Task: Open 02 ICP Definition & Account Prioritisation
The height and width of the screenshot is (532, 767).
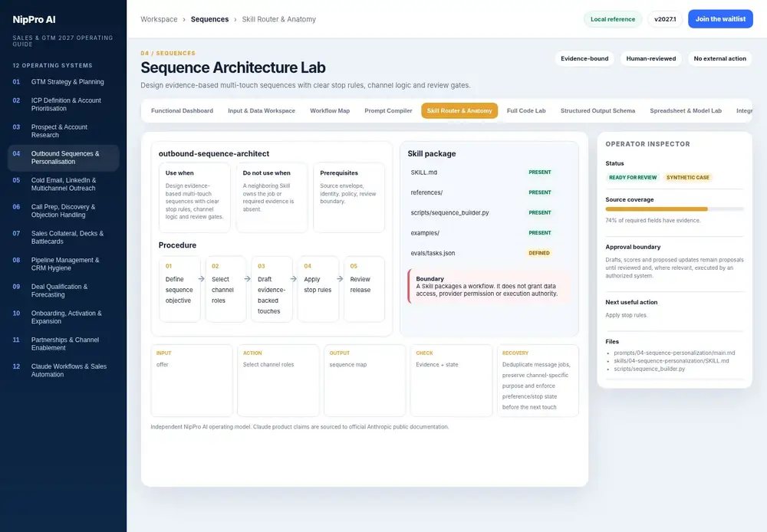Action: [63, 104]
